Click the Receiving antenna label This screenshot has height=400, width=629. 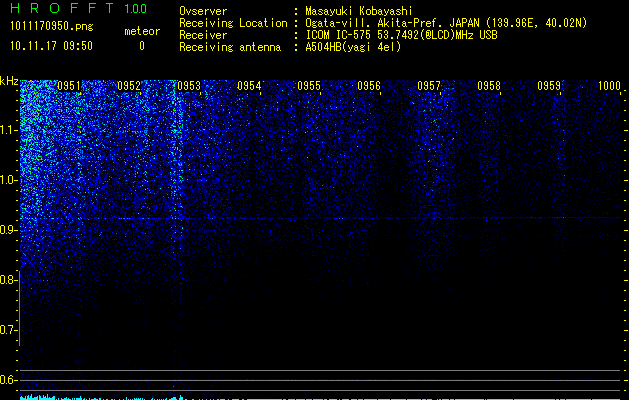(230, 47)
